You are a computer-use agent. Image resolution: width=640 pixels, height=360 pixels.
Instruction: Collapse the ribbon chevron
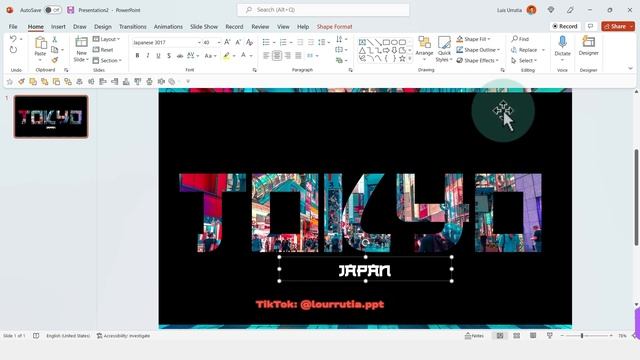click(x=630, y=69)
